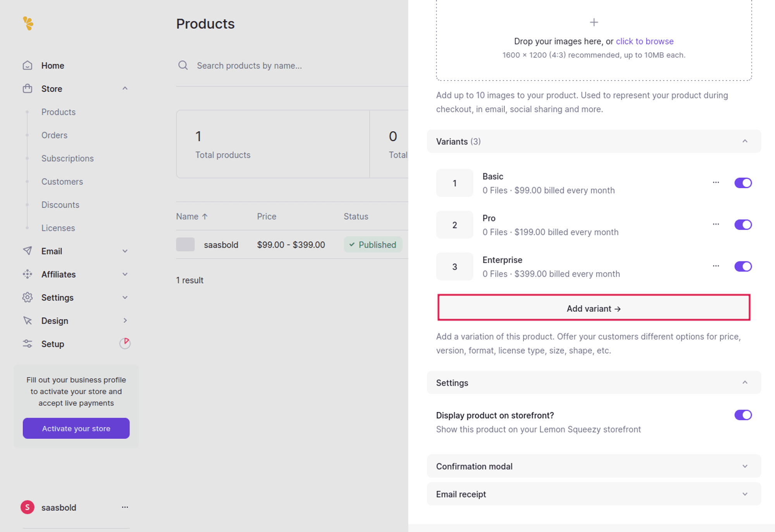Disable the Pro variant toggle
Image resolution: width=775 pixels, height=532 pixels.
(x=743, y=225)
